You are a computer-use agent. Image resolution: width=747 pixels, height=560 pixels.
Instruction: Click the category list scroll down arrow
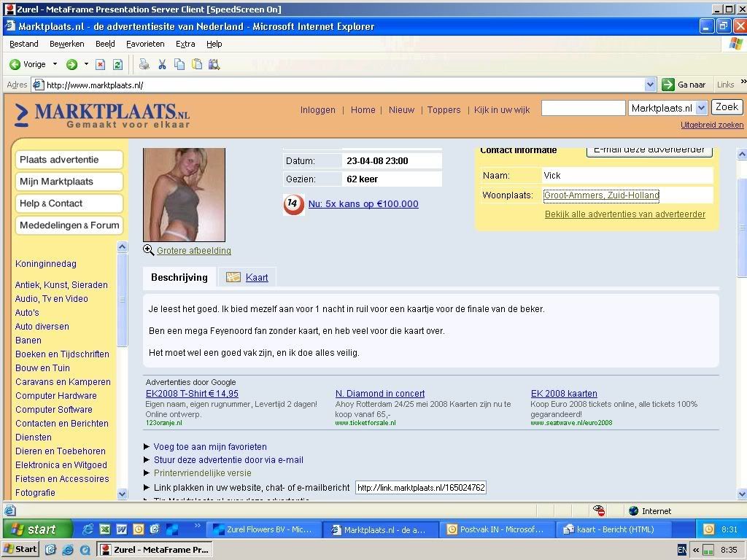(x=123, y=494)
